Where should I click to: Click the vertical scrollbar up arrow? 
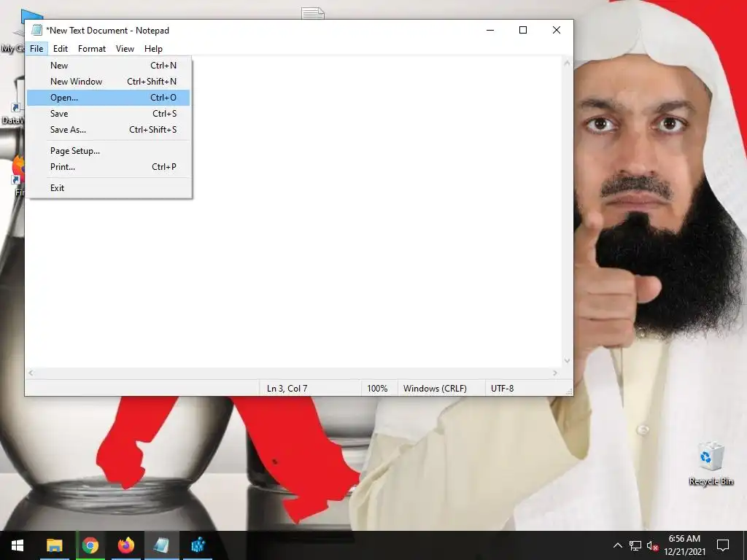[567, 63]
